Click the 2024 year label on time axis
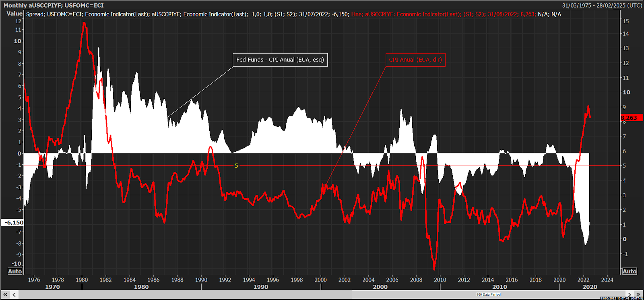Image resolution: width=644 pixels, height=300 pixels. [x=607, y=279]
